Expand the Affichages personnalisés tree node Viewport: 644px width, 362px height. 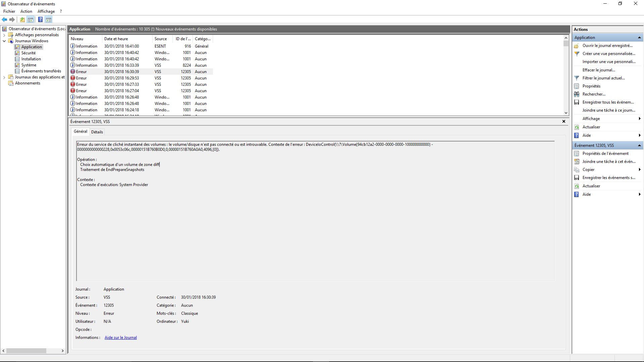4,35
